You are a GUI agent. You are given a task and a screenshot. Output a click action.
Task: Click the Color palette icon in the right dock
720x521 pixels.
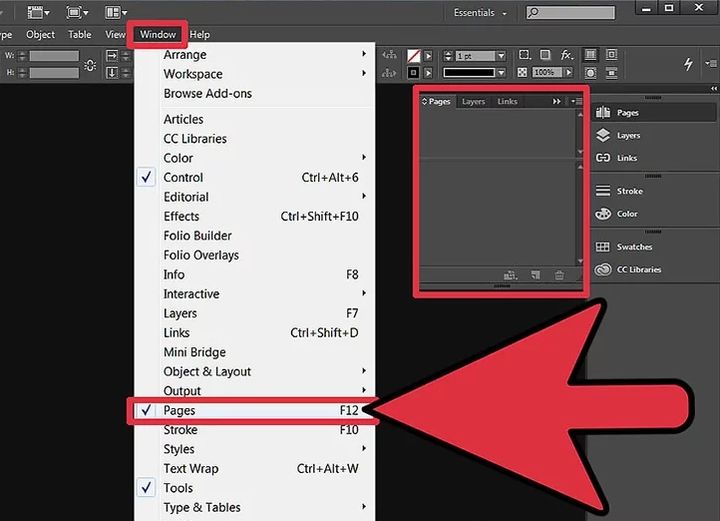(x=603, y=214)
